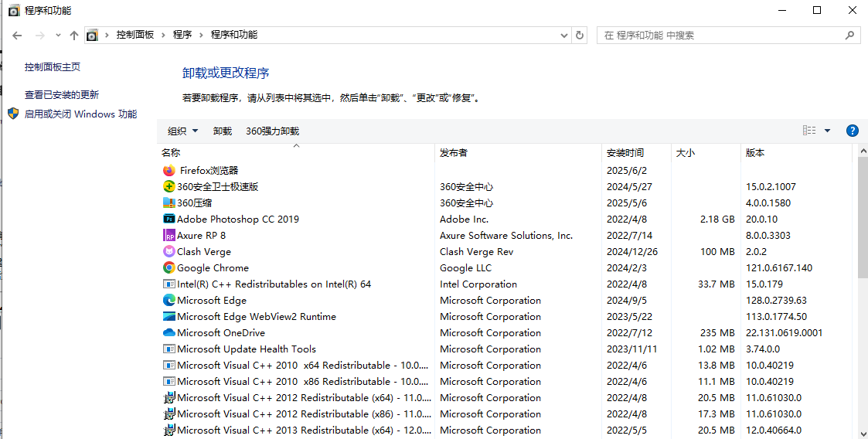
Task: Click the Visual C++ 2010 x86 icon
Action: point(169,382)
